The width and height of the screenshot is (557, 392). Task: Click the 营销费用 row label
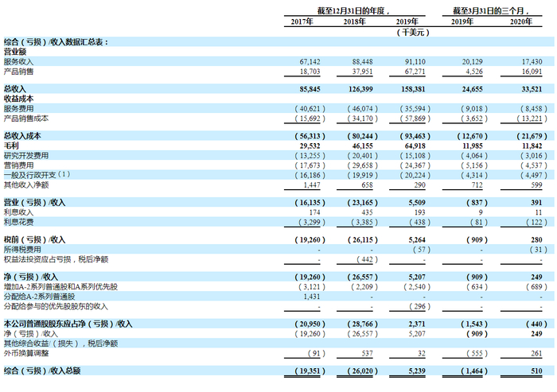click(x=18, y=165)
